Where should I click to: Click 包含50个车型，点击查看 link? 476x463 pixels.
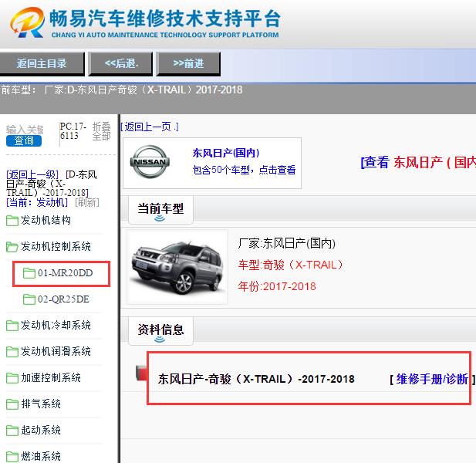pyautogui.click(x=244, y=170)
